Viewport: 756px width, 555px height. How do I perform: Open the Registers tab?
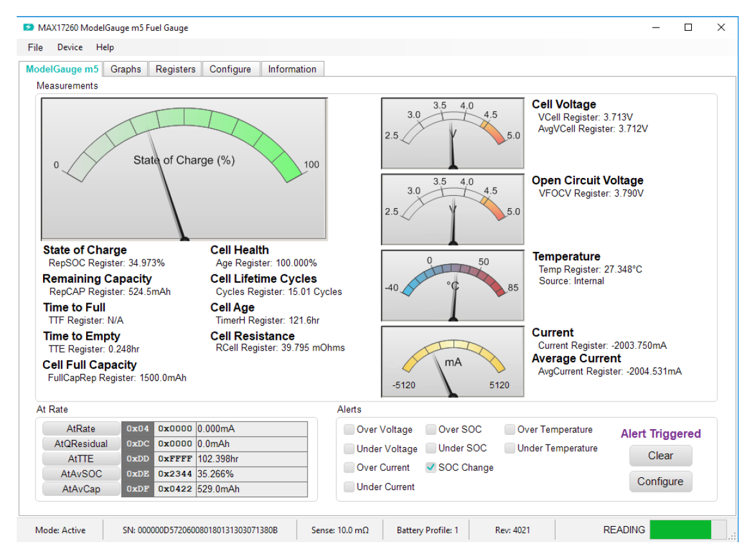coord(175,69)
